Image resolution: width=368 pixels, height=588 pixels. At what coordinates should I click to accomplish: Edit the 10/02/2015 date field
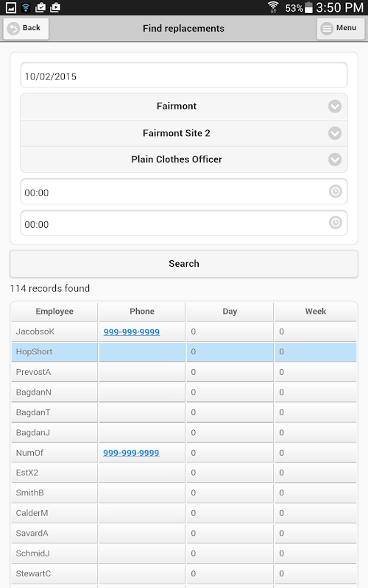[183, 76]
